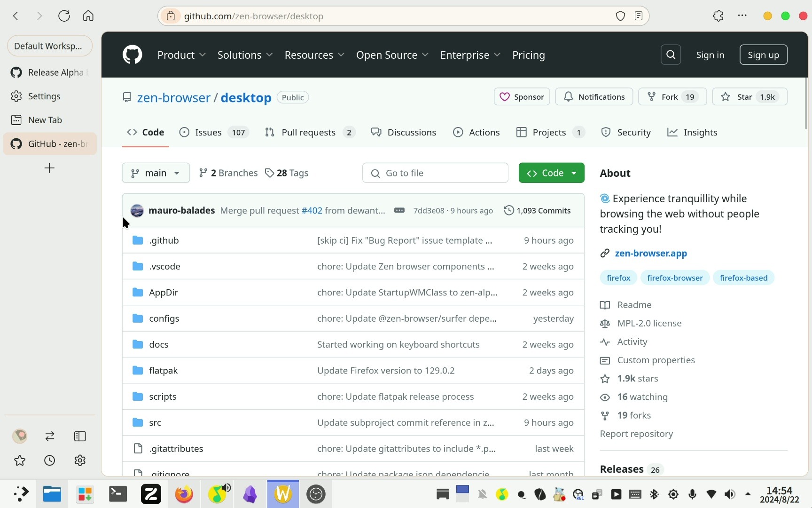Screen dimensions: 812x508
Task: Reload the page with the refresh icon
Action: [x=64, y=16]
